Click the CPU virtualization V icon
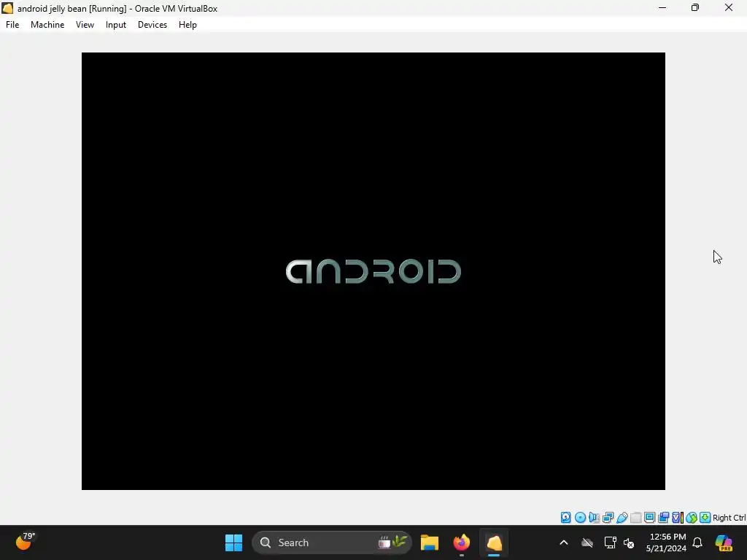Image resolution: width=747 pixels, height=560 pixels. click(x=678, y=518)
